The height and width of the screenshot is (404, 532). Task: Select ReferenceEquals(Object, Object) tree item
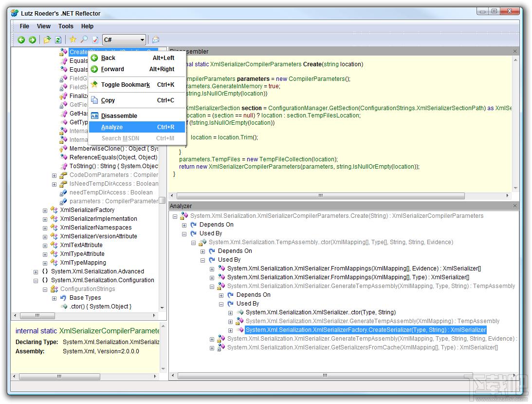coord(113,157)
